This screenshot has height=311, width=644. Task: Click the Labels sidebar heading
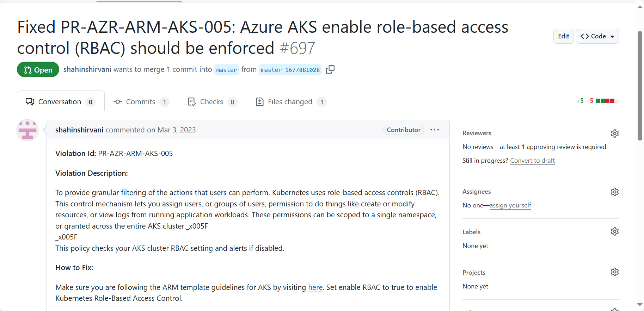tap(471, 232)
